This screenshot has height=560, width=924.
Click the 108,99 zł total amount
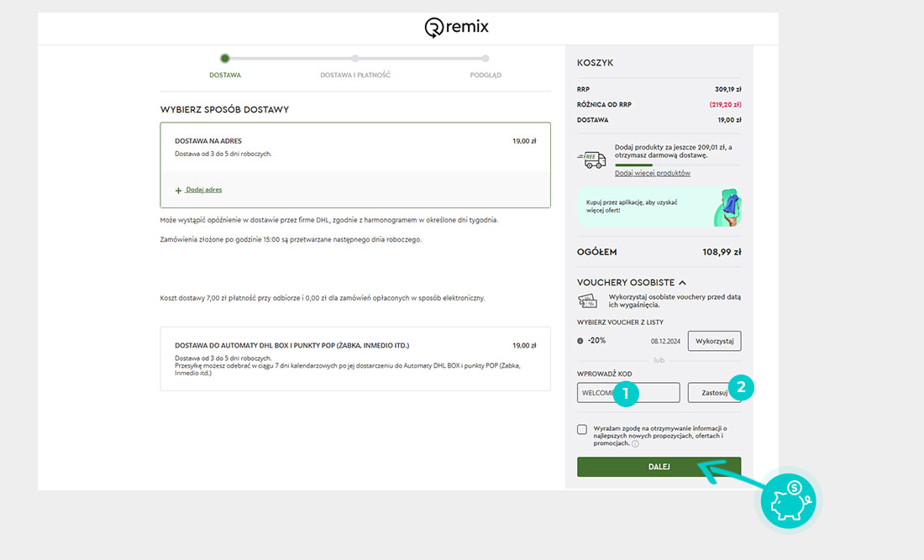coord(722,252)
